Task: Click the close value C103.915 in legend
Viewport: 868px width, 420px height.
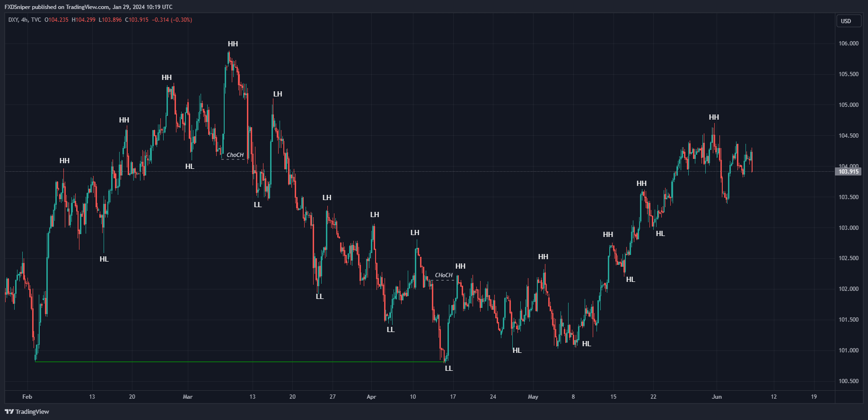Action: pyautogui.click(x=137, y=20)
